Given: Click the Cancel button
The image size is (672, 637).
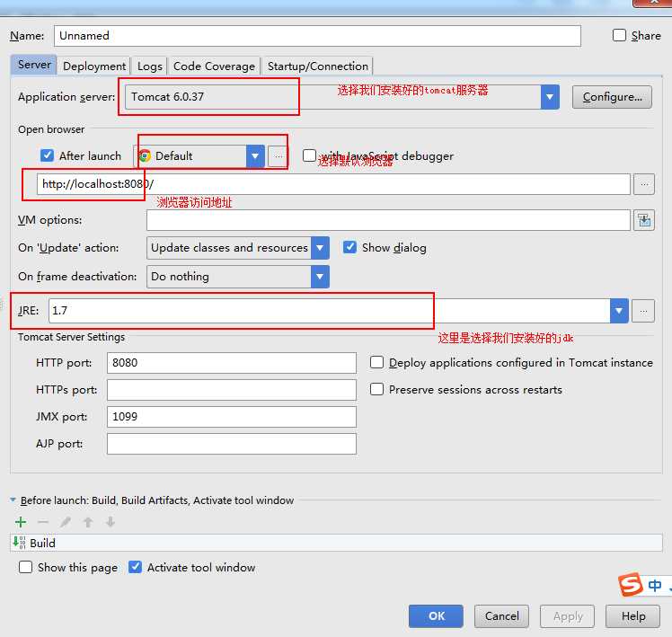Looking at the screenshot, I should [501, 616].
